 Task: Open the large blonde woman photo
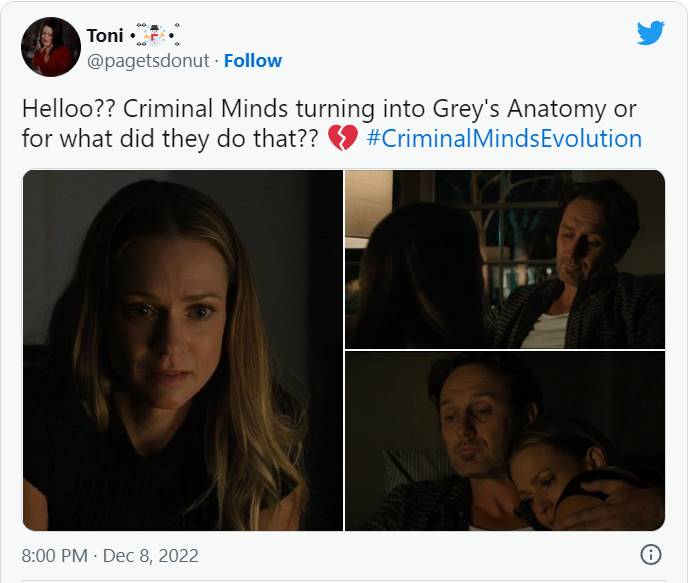click(183, 350)
